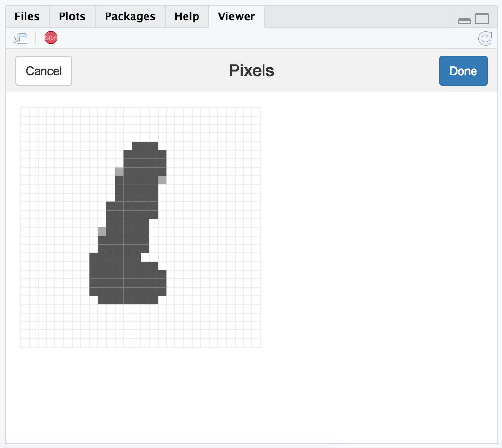This screenshot has width=502, height=448.
Task: Open the Packages tab
Action: [130, 16]
